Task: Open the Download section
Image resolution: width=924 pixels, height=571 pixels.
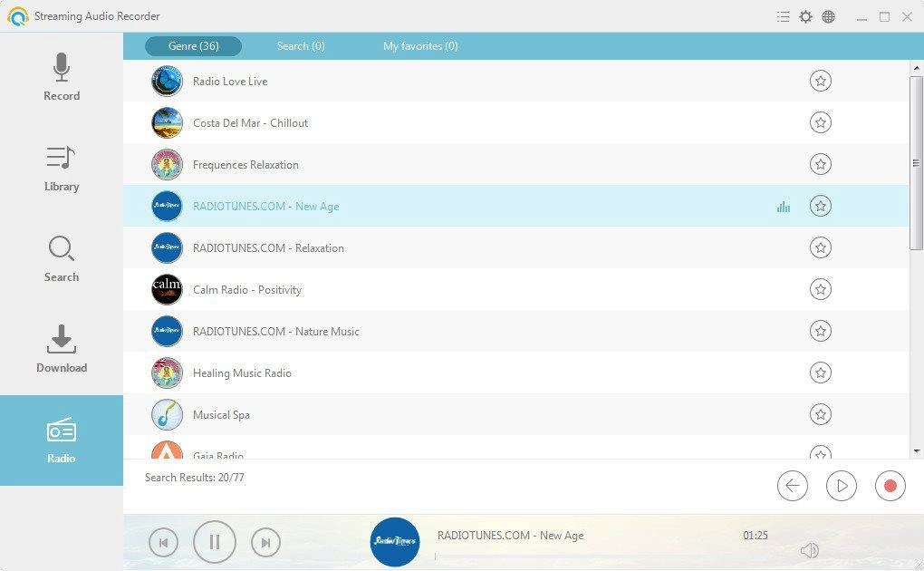Action: pyautogui.click(x=62, y=349)
